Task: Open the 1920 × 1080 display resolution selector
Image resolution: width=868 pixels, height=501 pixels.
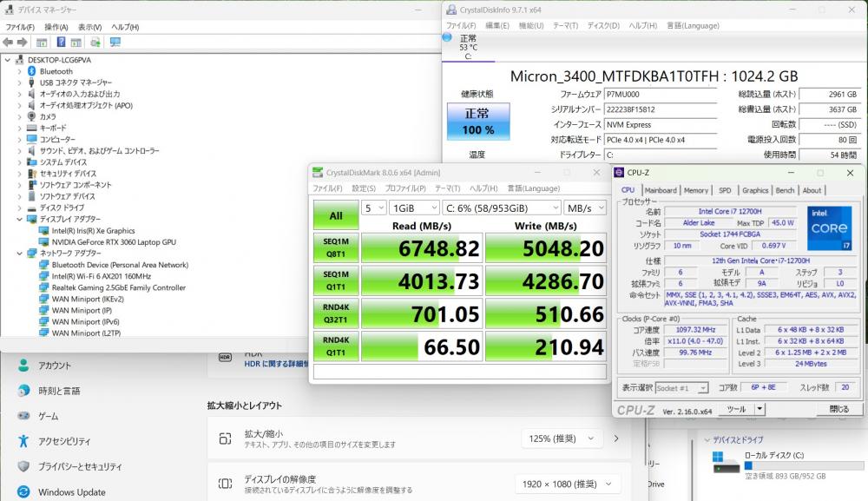Action: (x=565, y=484)
